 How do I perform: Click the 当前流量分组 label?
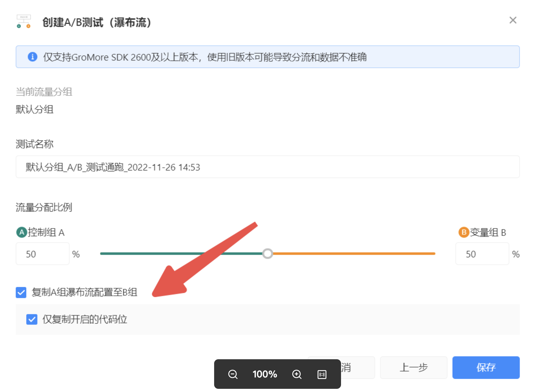44,92
